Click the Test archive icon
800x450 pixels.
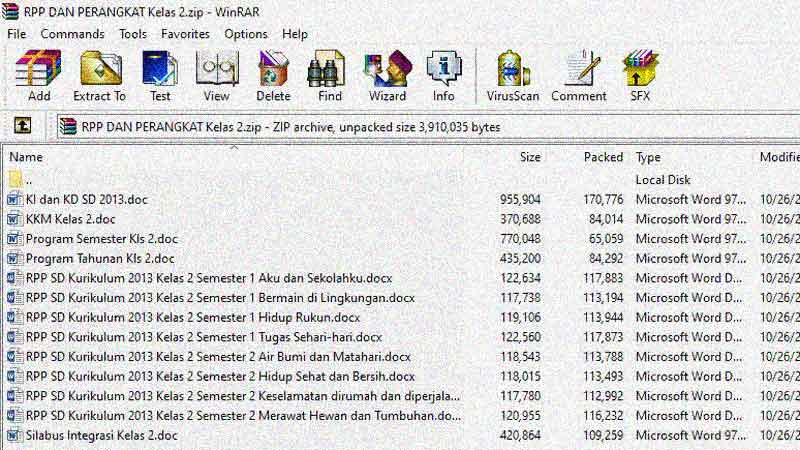click(x=160, y=68)
